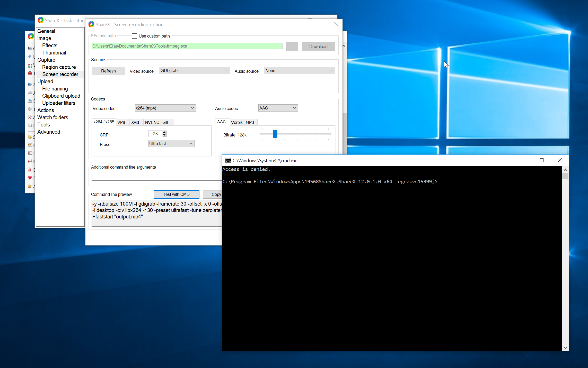Click the wrench Application settings icon
Image resolution: width=588 pixels, height=368 pixels.
[30, 117]
